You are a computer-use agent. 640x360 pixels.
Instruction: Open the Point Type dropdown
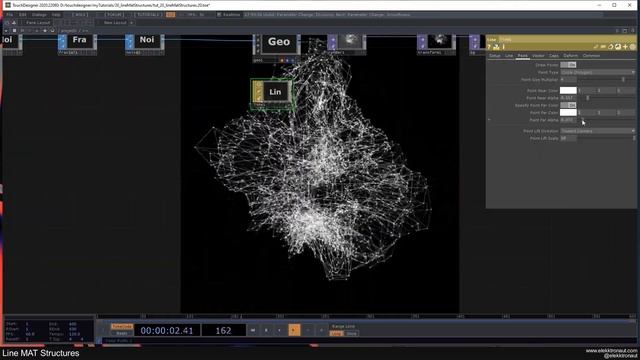(x=598, y=72)
